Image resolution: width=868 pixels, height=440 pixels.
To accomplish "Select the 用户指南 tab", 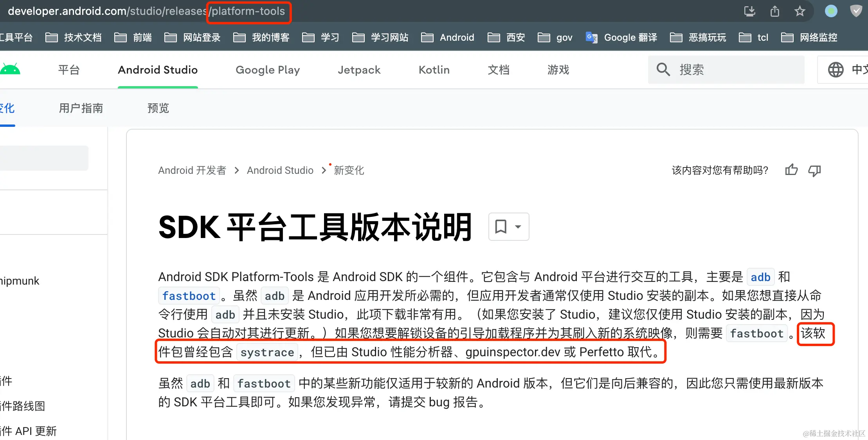I will coord(81,108).
